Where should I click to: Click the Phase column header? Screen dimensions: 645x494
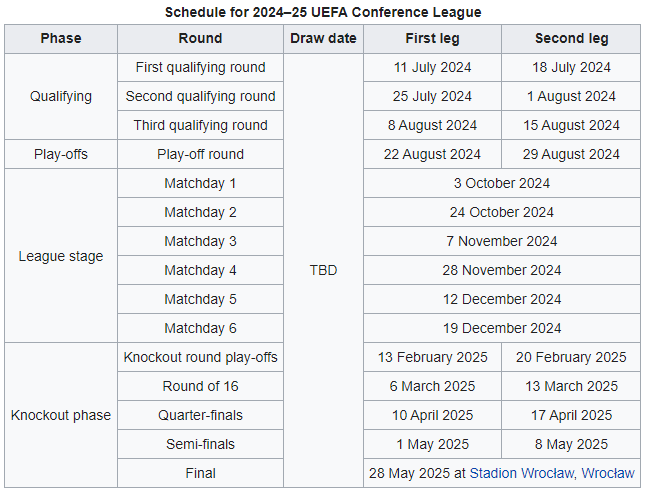[x=61, y=39]
